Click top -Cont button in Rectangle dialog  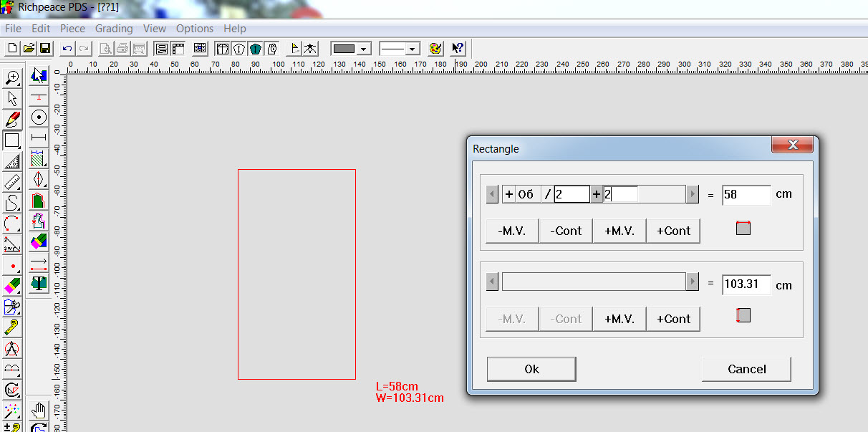(x=566, y=231)
